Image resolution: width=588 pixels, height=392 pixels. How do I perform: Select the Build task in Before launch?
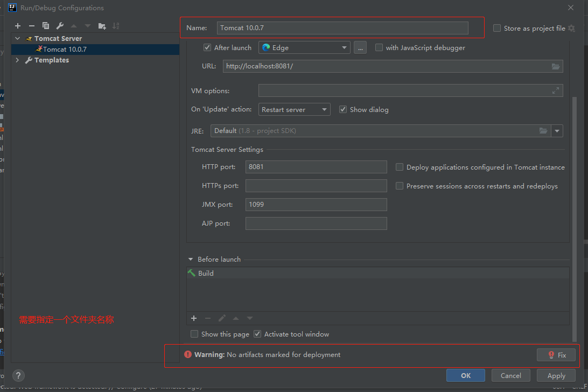(x=377, y=273)
